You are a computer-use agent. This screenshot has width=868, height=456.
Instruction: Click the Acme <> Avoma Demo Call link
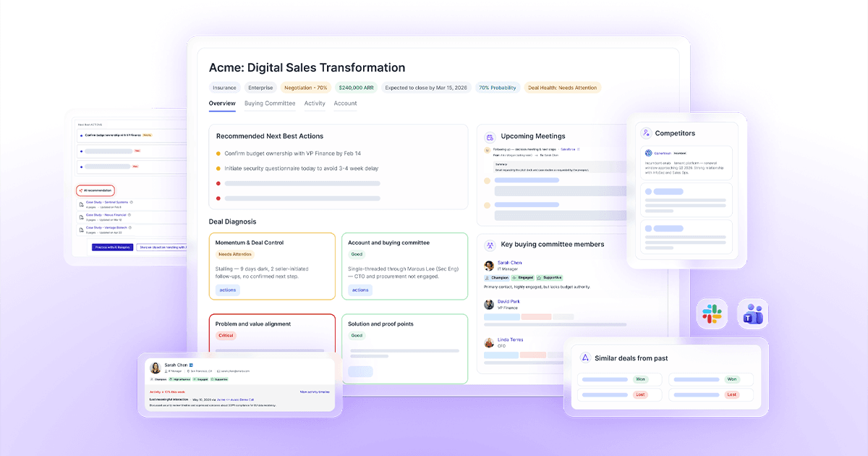click(x=235, y=400)
